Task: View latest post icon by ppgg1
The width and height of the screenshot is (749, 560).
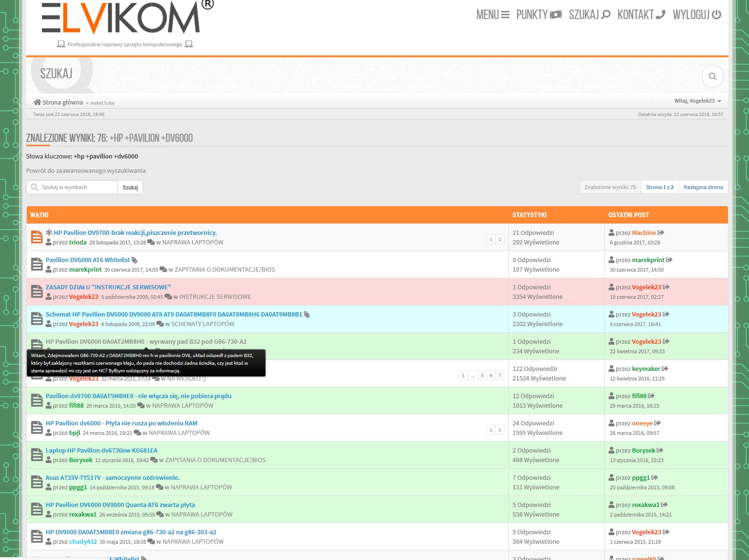Action: pyautogui.click(x=655, y=477)
